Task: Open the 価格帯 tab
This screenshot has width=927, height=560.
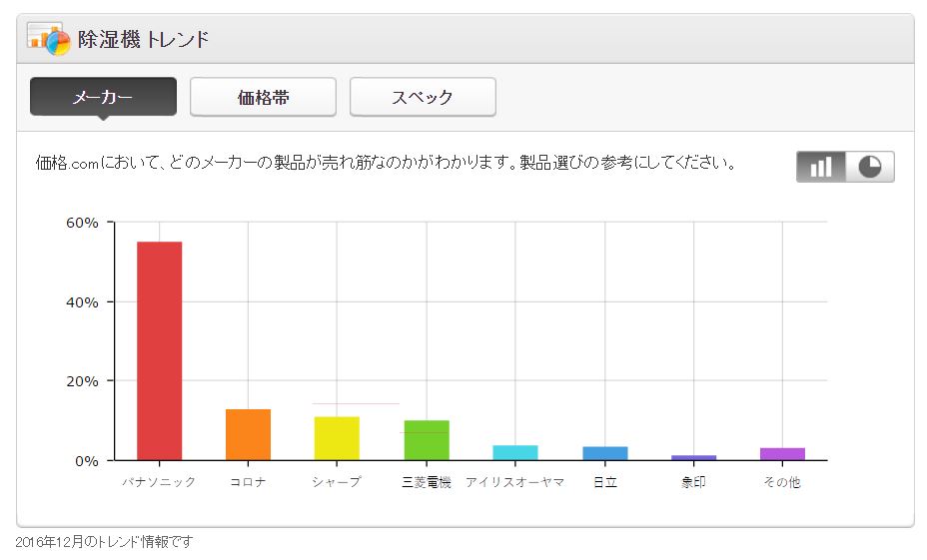Action: point(263,97)
